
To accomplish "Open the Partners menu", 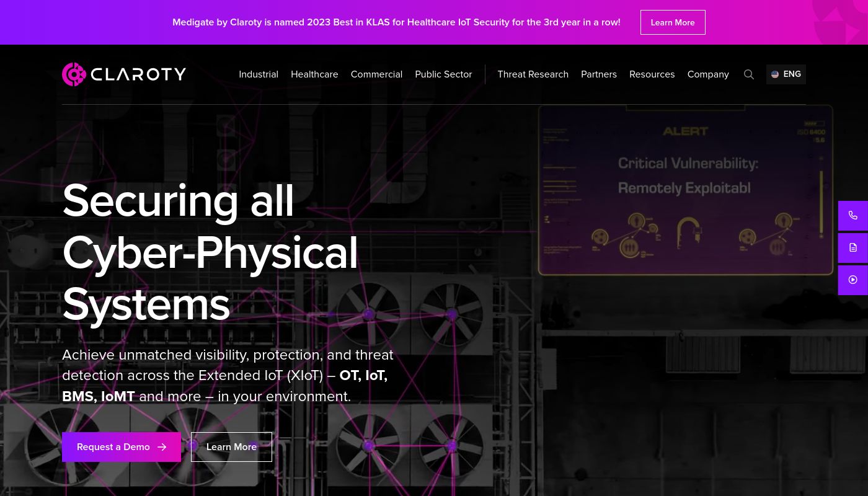I will pyautogui.click(x=599, y=74).
